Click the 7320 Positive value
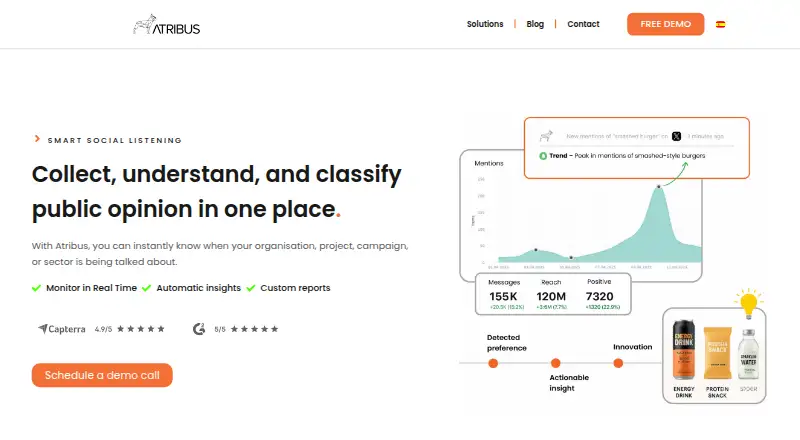800x440 pixels. [599, 297]
